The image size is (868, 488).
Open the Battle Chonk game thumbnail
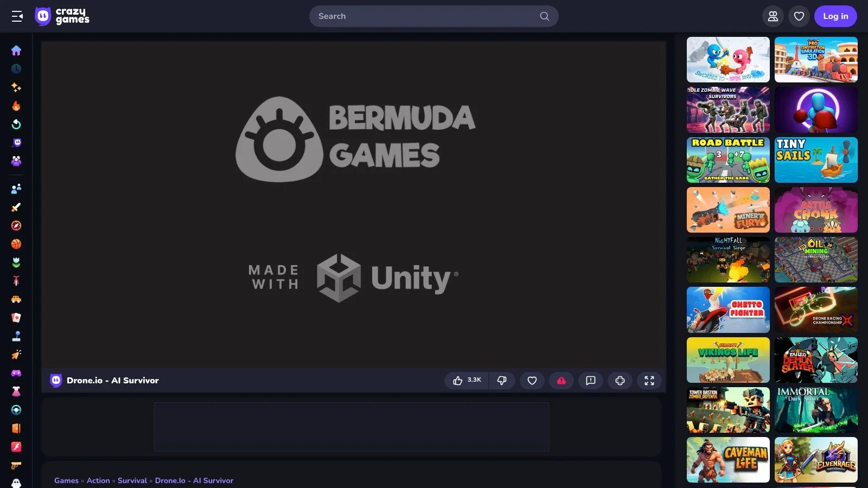tap(816, 210)
